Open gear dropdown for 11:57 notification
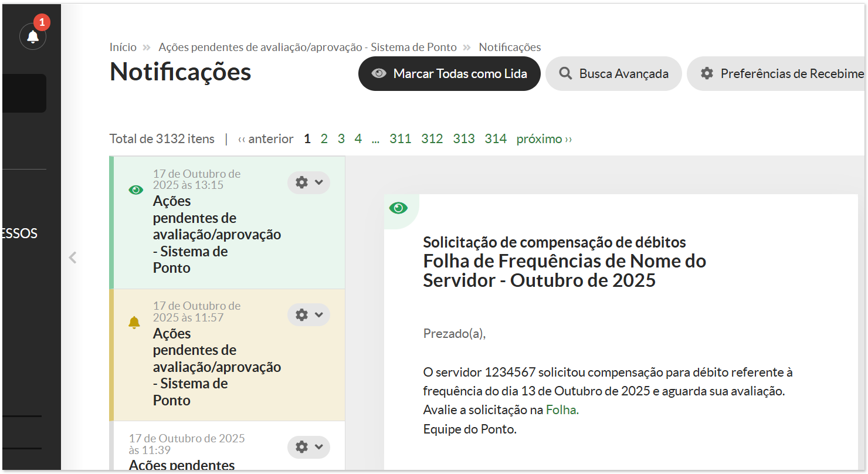Image resolution: width=868 pixels, height=474 pixels. click(308, 315)
